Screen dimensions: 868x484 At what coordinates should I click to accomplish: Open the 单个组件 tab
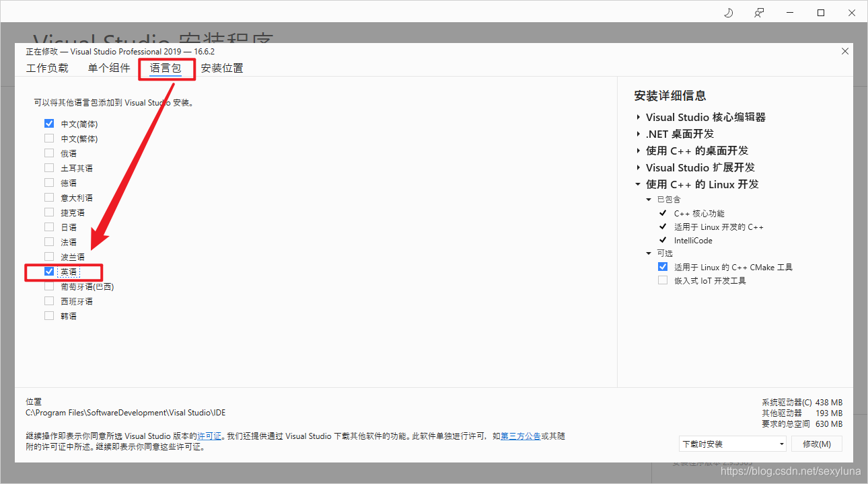tap(108, 68)
